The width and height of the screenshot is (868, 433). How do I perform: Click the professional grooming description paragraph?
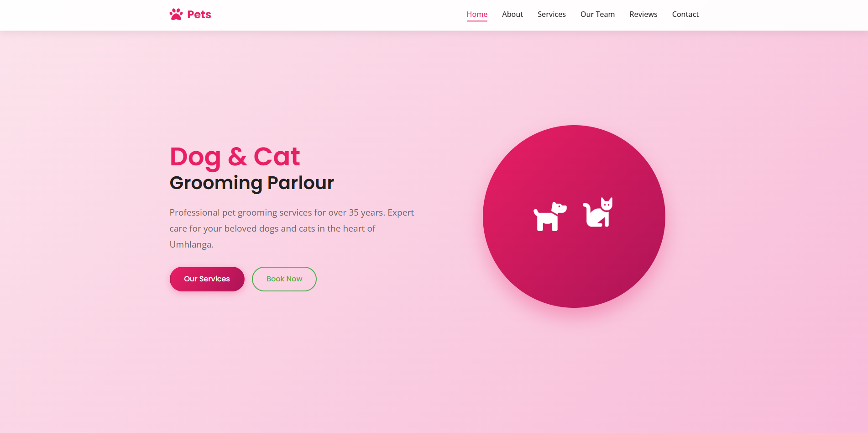[292, 228]
